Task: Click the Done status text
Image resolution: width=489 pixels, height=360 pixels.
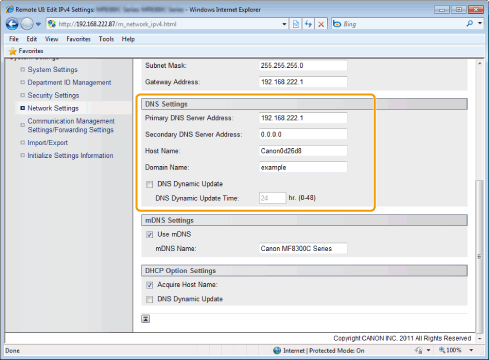Action: (x=12, y=351)
